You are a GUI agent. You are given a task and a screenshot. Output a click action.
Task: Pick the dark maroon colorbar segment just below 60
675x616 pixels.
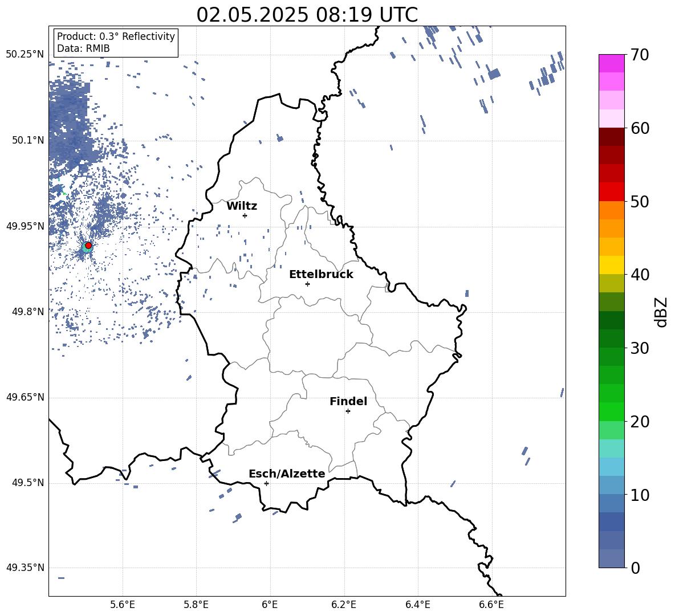tap(611, 136)
